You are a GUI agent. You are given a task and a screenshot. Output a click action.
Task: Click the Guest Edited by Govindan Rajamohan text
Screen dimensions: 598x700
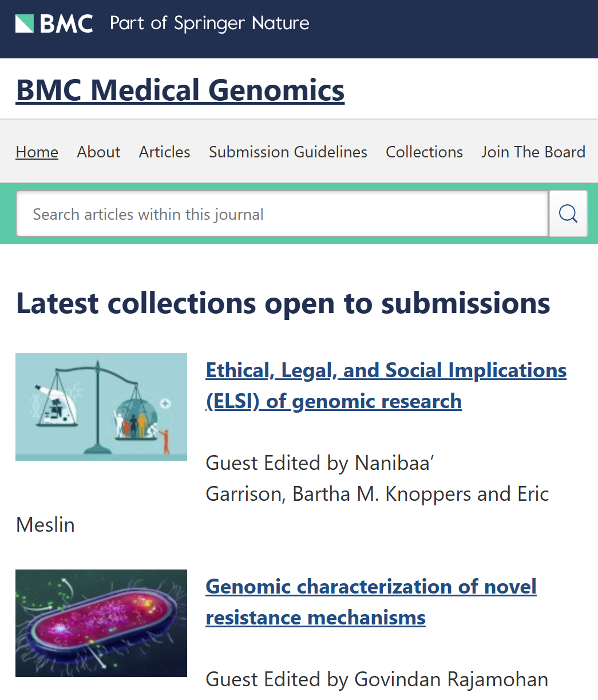[377, 679]
